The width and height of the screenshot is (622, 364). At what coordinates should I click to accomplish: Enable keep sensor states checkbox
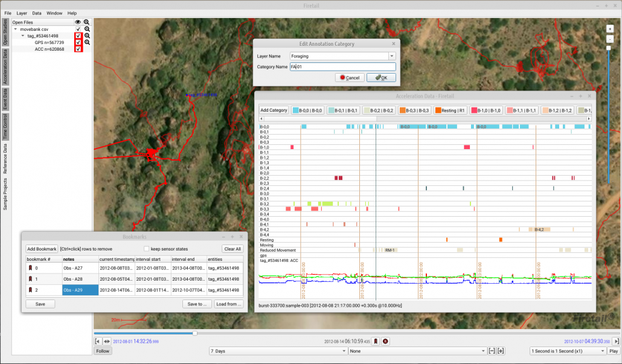click(x=146, y=249)
